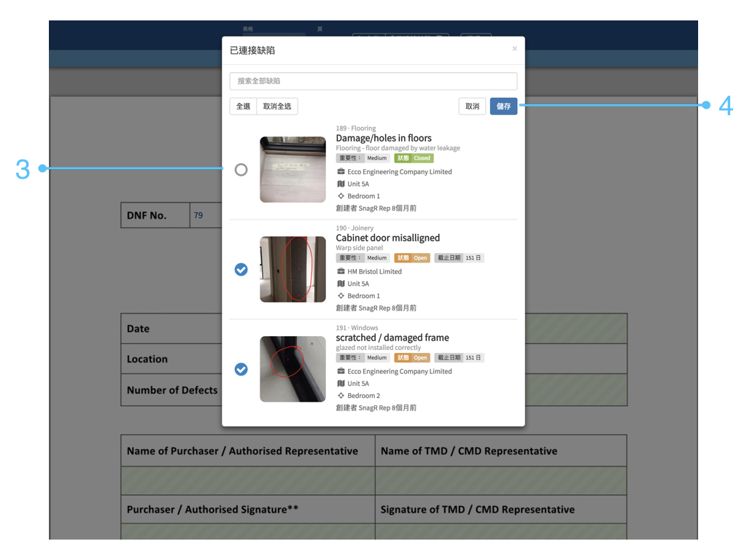Viewport: 747px width, 560px height.
Task: Click the DNF No. value 79 in form
Action: pos(198,215)
